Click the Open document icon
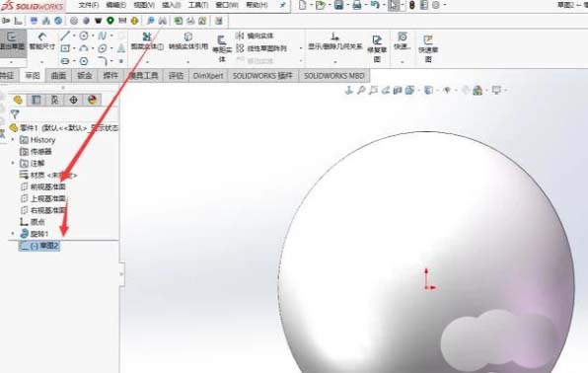 tap(320, 5)
